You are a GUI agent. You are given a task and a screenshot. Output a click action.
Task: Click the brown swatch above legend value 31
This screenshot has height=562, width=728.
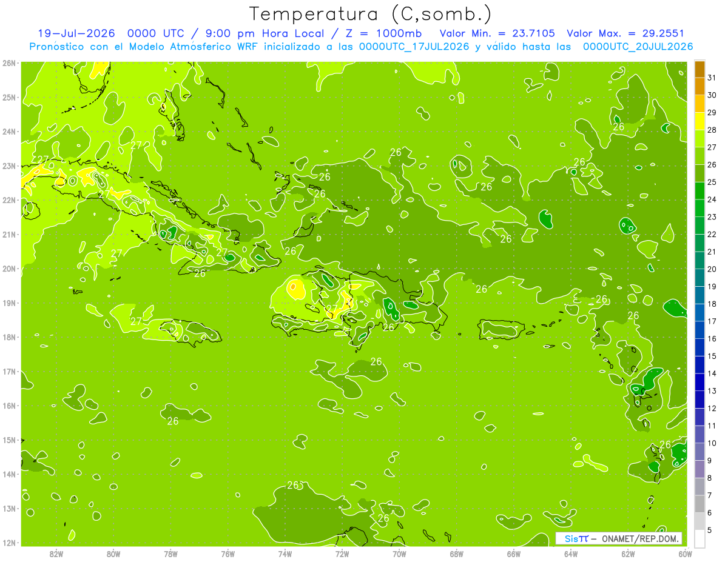click(x=699, y=69)
